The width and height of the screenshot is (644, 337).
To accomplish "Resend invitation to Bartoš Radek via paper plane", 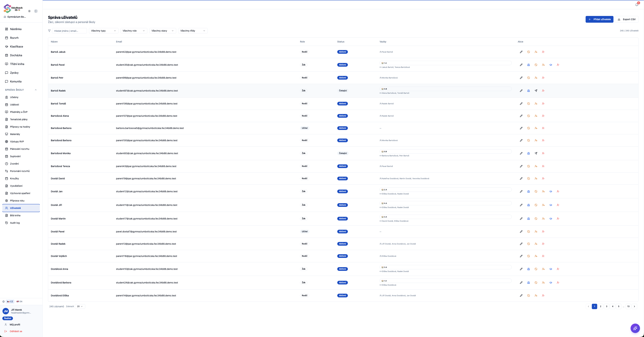I will (x=536, y=91).
